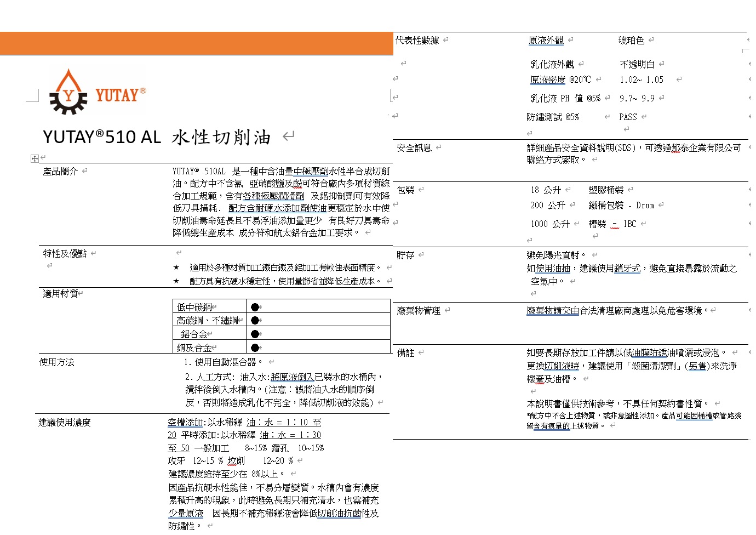The image size is (756, 535).
Task: Click the "適用材質" section heading
Action: coord(60,293)
